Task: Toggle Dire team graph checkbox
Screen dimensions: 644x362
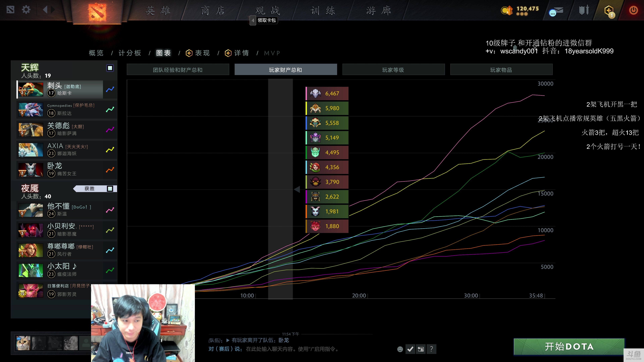Action: pos(110,189)
